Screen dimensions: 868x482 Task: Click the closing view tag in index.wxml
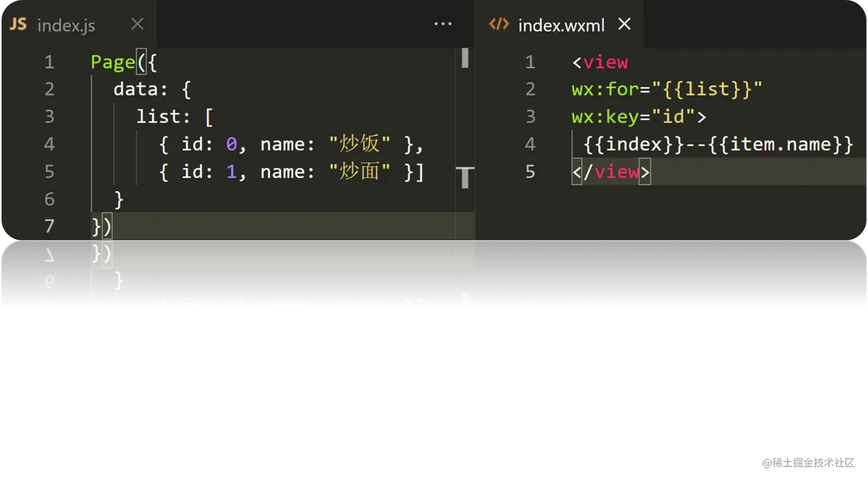coord(611,172)
